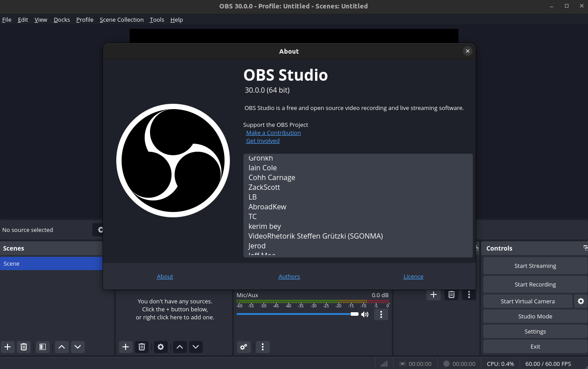
Task: Click the virtual camera settings gear icon
Action: click(x=581, y=301)
